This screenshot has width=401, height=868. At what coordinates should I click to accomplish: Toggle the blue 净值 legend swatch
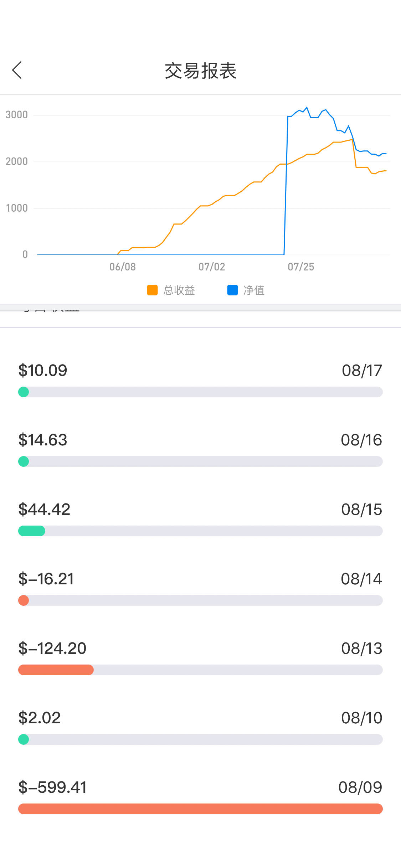[x=232, y=290]
